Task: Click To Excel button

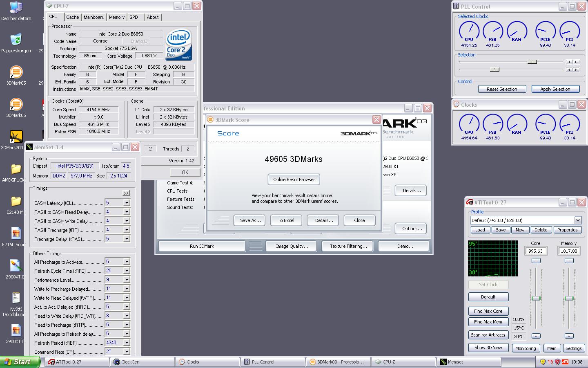Action: tap(286, 220)
